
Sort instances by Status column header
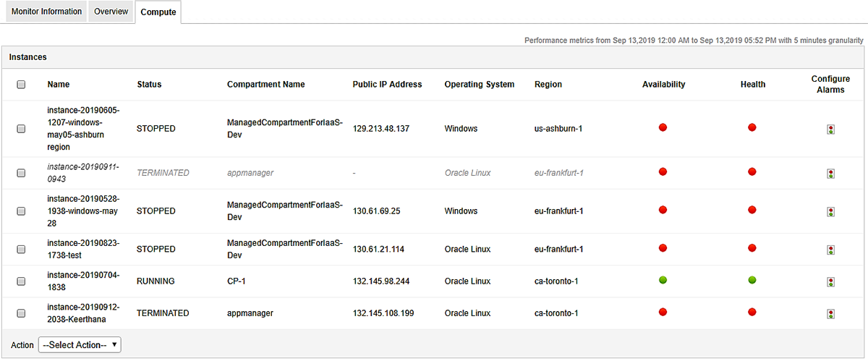pos(149,85)
